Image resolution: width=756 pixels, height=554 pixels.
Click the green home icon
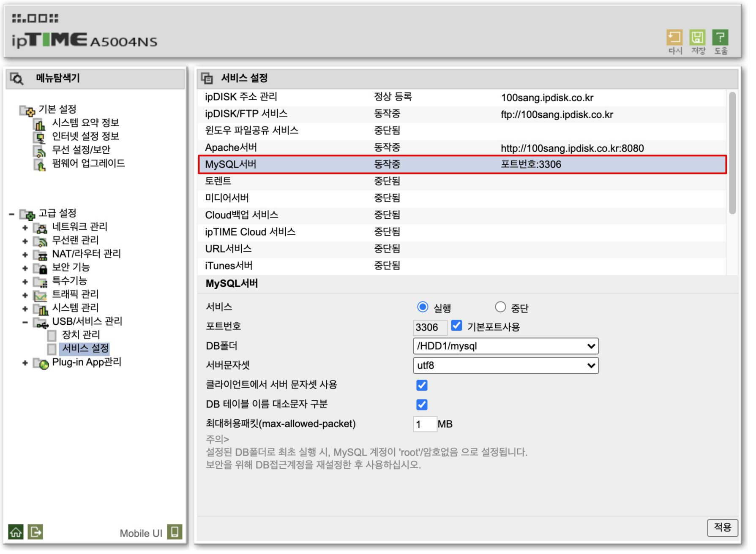16,532
